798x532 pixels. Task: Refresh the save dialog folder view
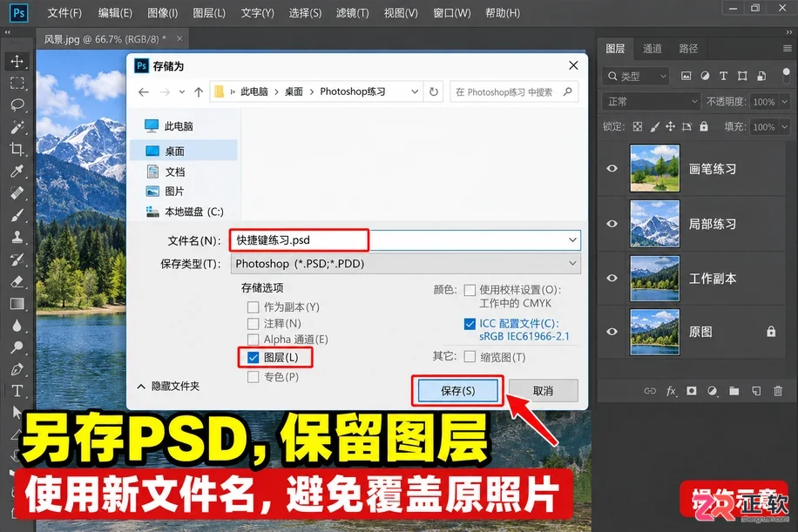tap(434, 91)
